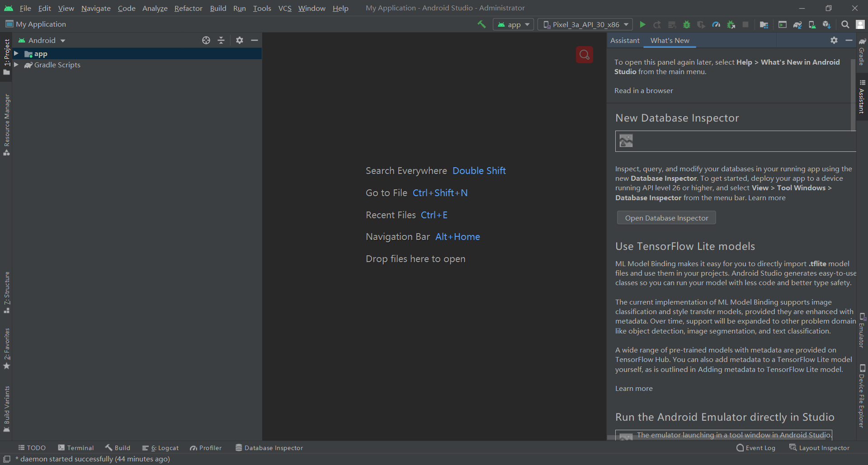Sync Project with Gradle Files icon
The height and width of the screenshot is (465, 868).
click(797, 24)
